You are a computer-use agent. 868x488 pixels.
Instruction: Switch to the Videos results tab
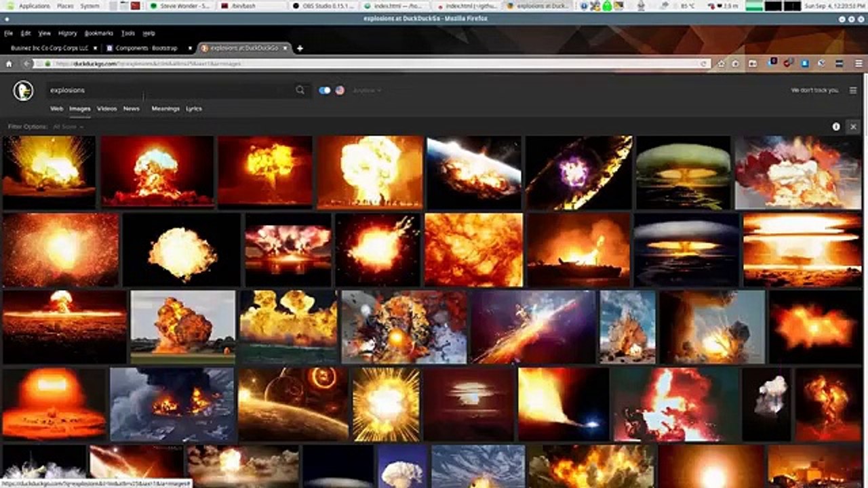pos(106,108)
